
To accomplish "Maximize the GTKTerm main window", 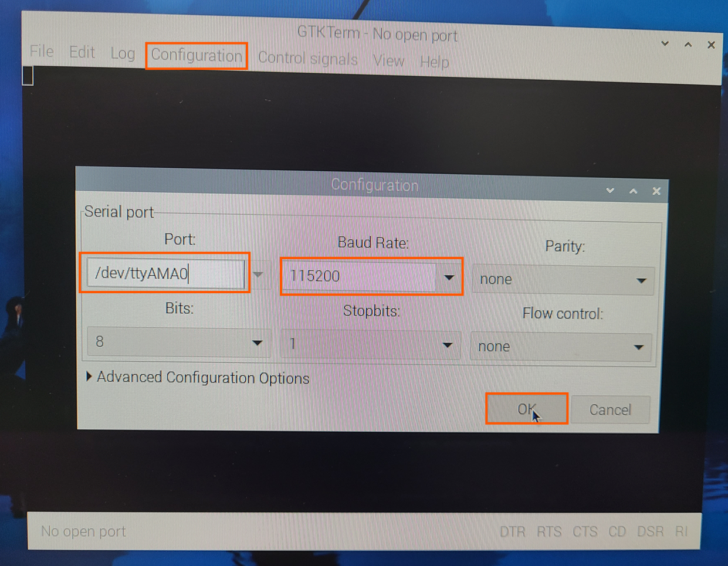I will point(688,45).
